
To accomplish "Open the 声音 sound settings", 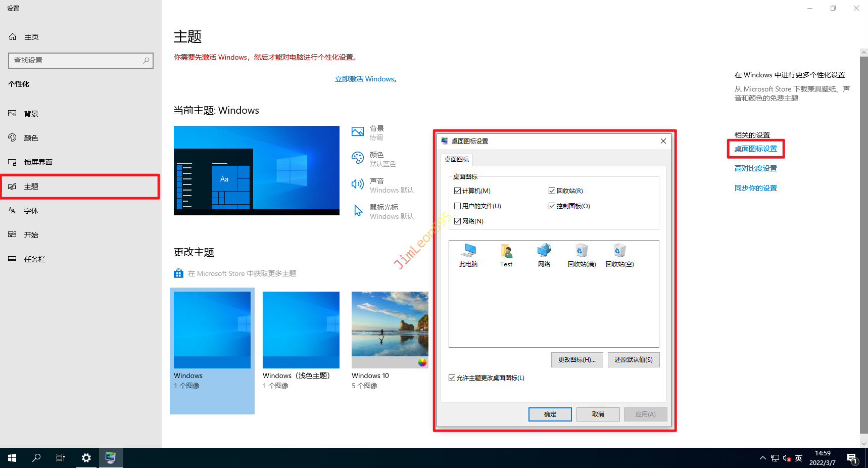I will tap(383, 185).
